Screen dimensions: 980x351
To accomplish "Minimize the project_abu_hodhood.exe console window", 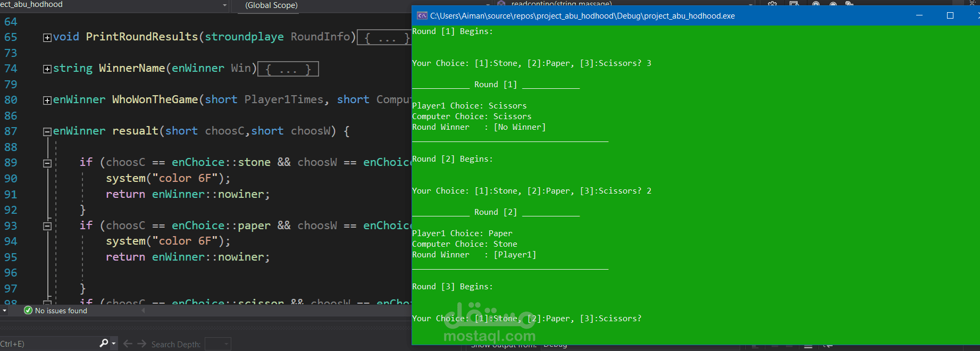I will (x=919, y=16).
